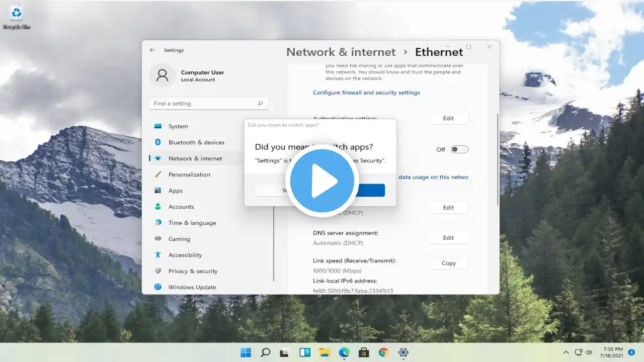Open the Accessibility settings category
This screenshot has width=644, height=362.
pyautogui.click(x=185, y=255)
